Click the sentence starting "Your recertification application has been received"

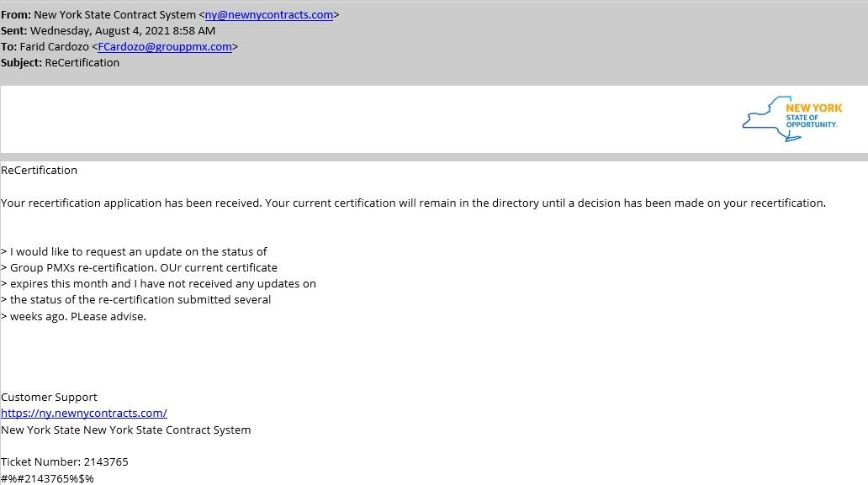[413, 203]
